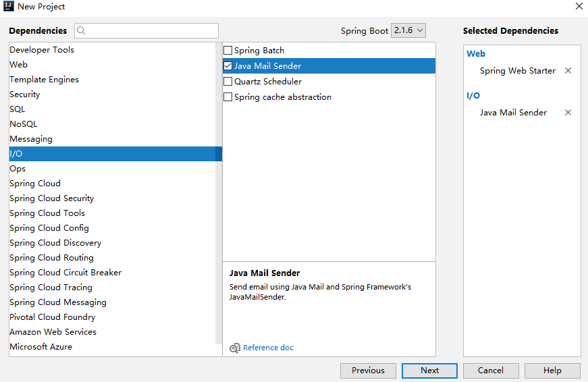Tick the Quartz Scheduler checkbox
Image resolution: width=588 pixels, height=382 pixels.
click(228, 82)
